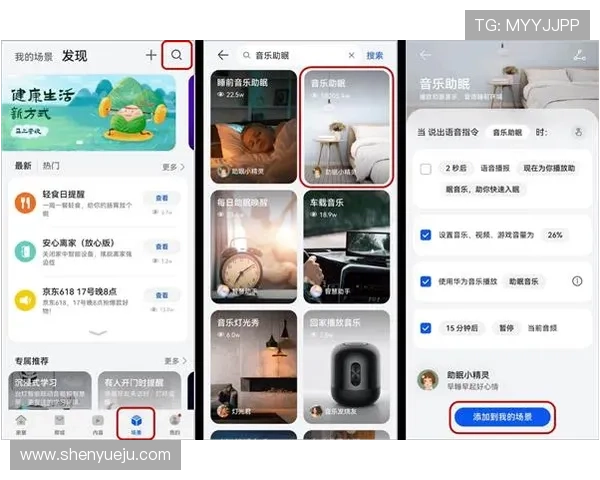Open the 睡前音乐助眠 scene card
The image size is (600, 480).
click(x=254, y=127)
